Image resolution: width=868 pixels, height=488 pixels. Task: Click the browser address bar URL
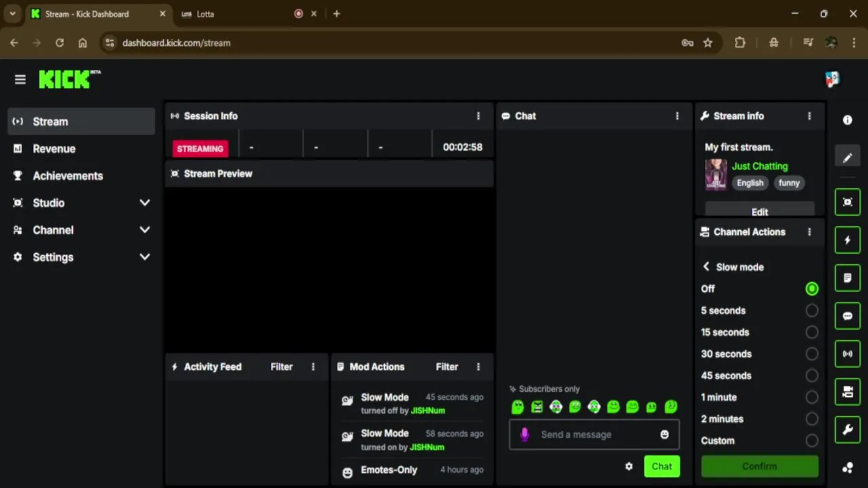pyautogui.click(x=176, y=43)
